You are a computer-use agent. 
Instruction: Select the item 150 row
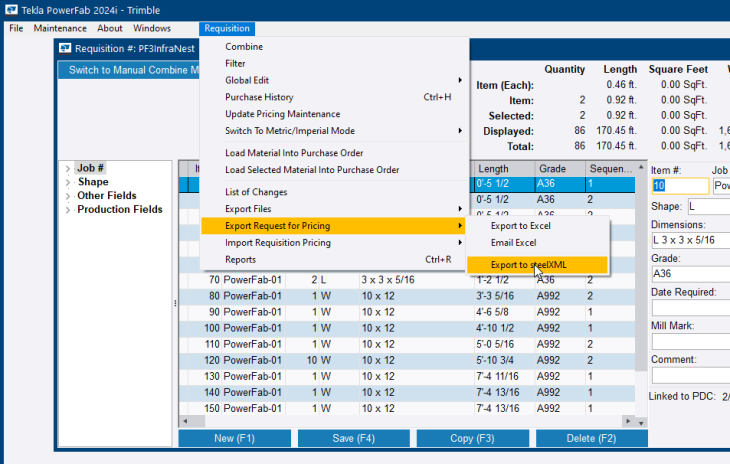tap(407, 408)
